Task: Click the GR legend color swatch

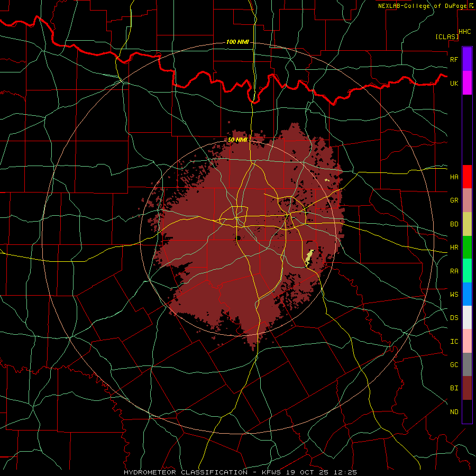Action: point(467,200)
